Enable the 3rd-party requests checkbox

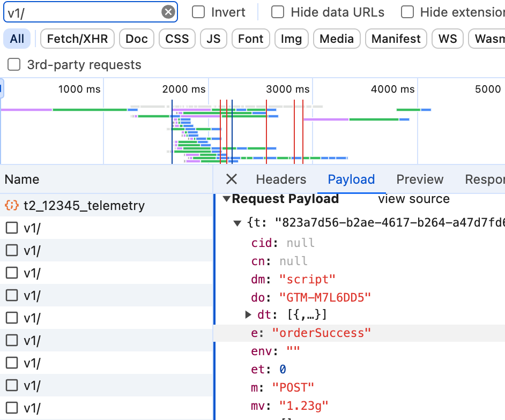tap(13, 64)
